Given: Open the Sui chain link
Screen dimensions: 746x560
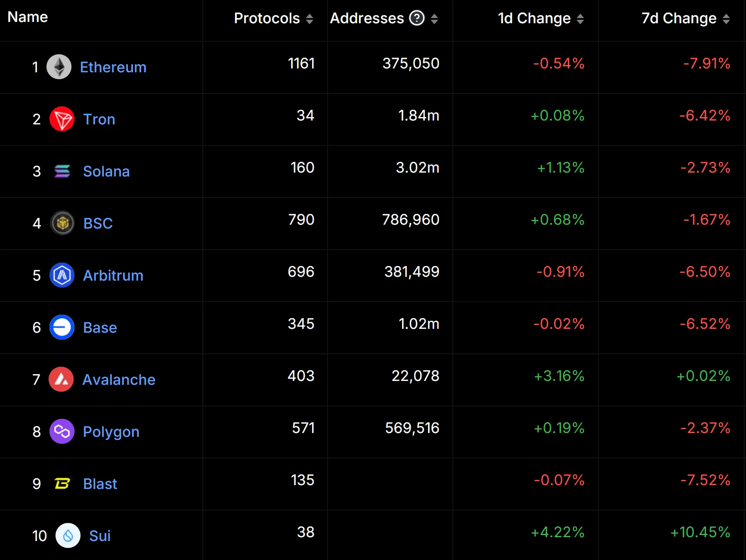Looking at the screenshot, I should click(x=100, y=536).
